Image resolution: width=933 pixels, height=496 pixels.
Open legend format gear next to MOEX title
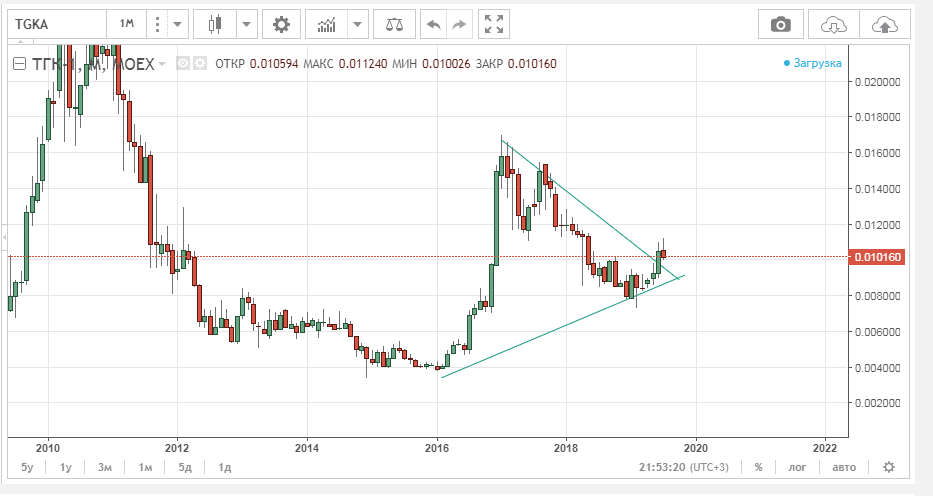point(200,63)
